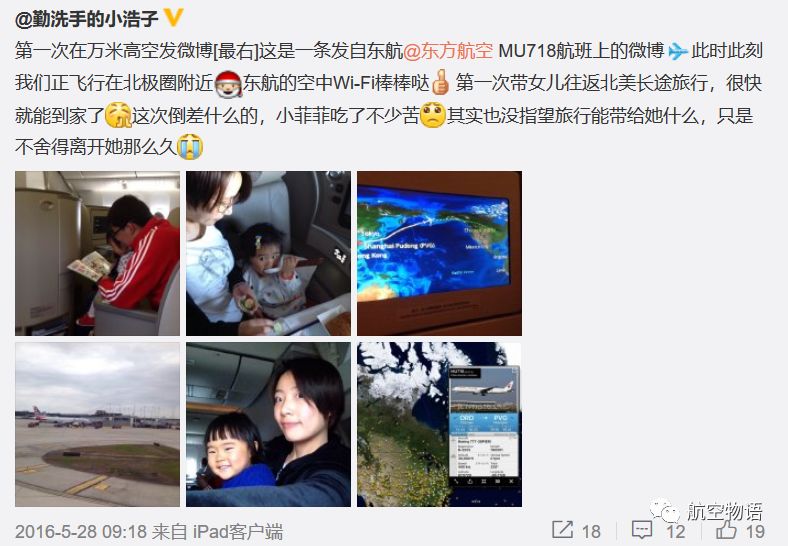Open the flight tracker satellite map photo
Viewport: 788px width, 546px height.
440,425
